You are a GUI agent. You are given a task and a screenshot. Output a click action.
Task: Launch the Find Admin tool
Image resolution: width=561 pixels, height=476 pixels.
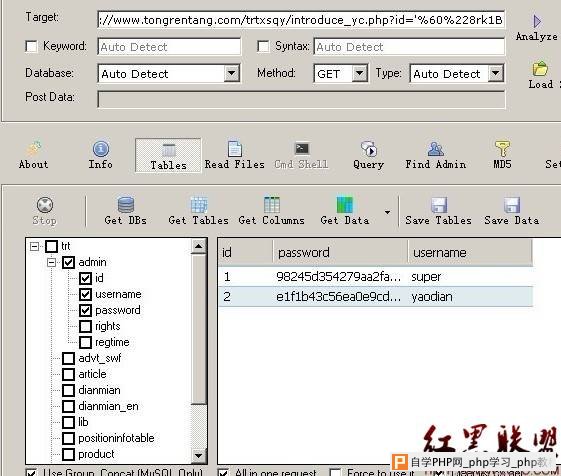435,149
